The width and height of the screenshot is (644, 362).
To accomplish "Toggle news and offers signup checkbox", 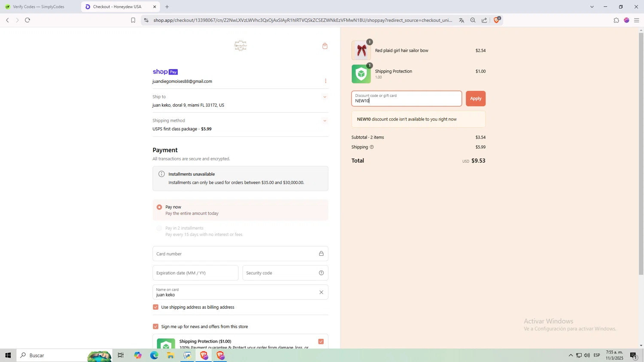I will [x=155, y=326].
